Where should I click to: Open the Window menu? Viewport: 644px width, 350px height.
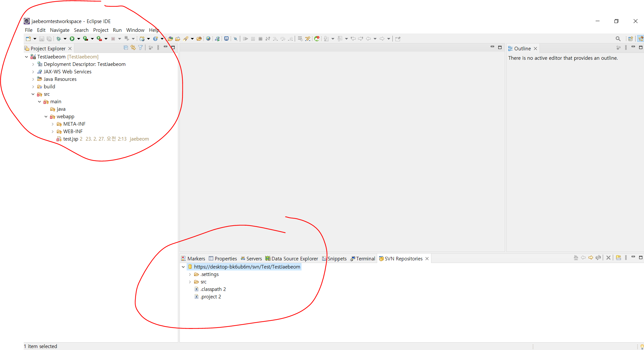(x=135, y=30)
